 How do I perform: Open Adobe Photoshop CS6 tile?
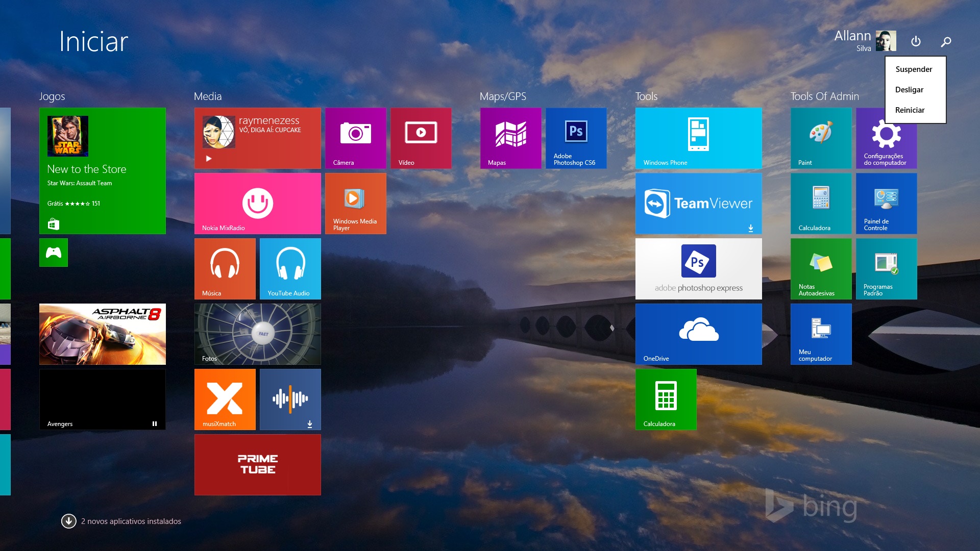click(576, 138)
